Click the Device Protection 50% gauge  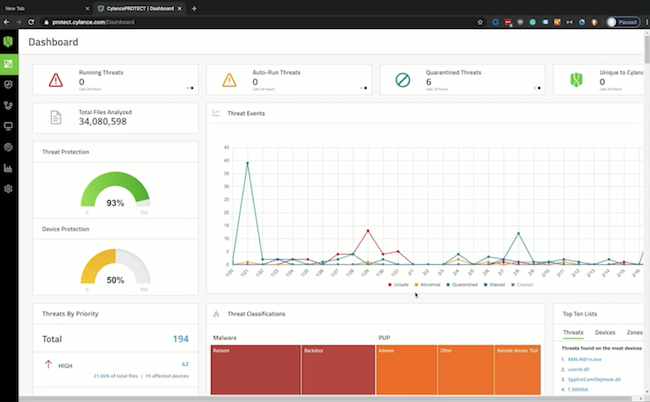click(115, 267)
